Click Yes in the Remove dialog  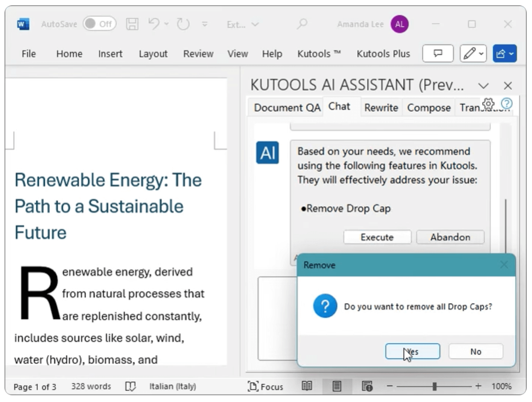(x=413, y=351)
